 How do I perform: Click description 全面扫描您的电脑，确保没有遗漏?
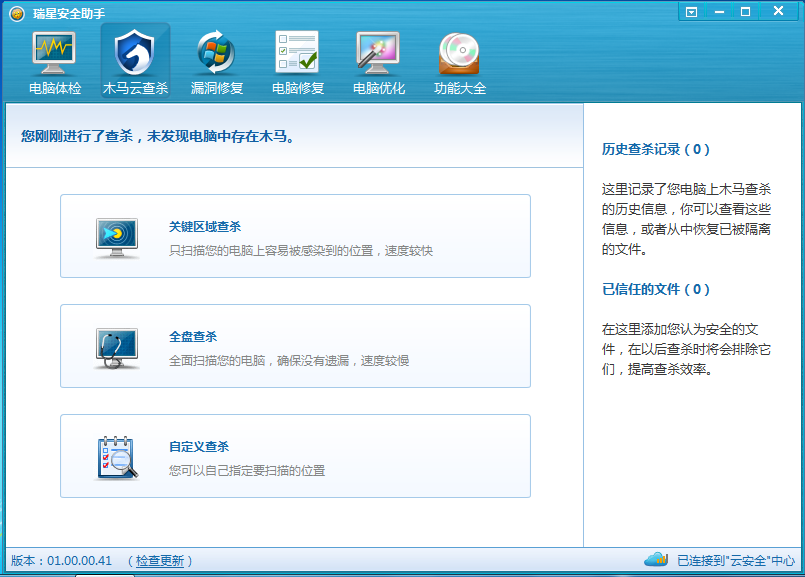[259, 360]
